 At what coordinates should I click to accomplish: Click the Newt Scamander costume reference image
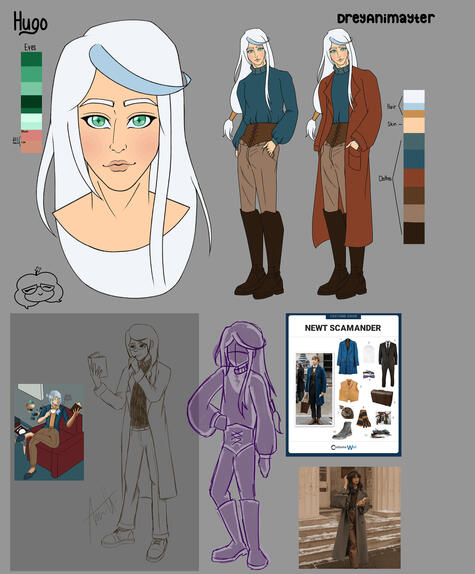click(343, 385)
